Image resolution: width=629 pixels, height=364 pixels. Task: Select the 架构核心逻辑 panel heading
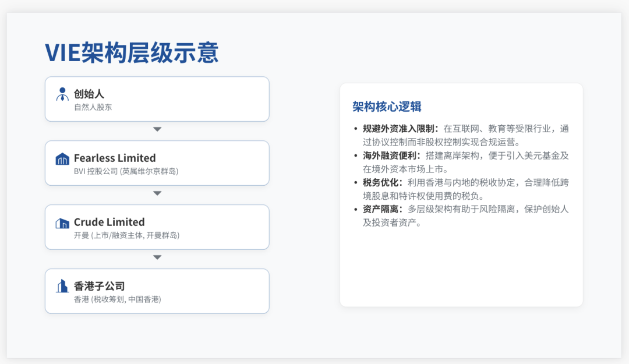387,107
